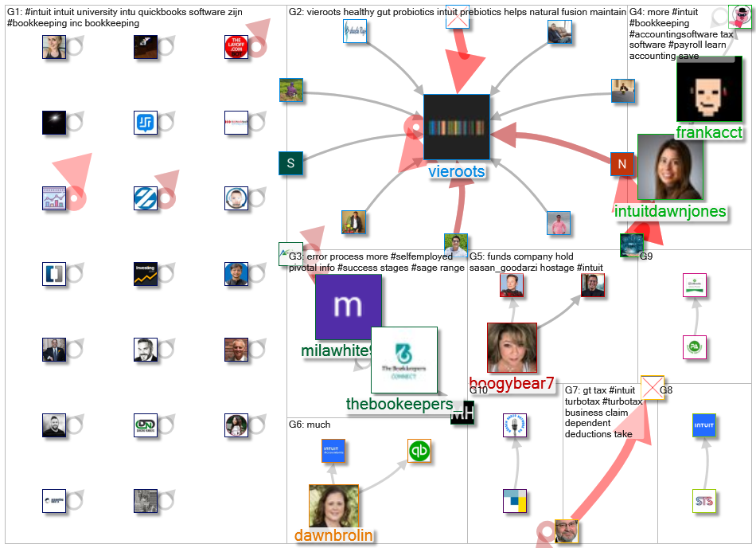
Task: Select the STS logo node
Action: (704, 501)
